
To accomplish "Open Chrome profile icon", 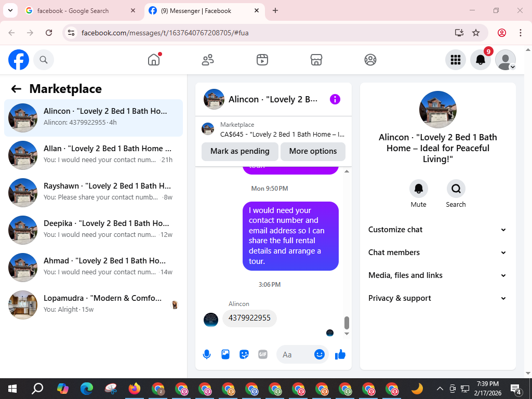I will coord(502,33).
